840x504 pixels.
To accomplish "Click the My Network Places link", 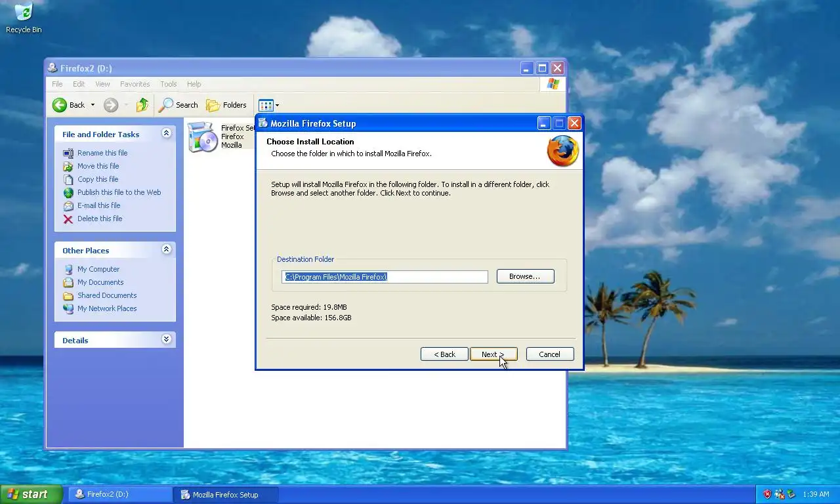I will (x=107, y=308).
